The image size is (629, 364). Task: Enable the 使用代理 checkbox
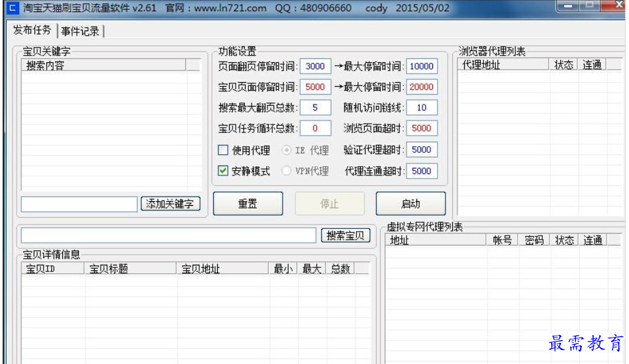[222, 150]
